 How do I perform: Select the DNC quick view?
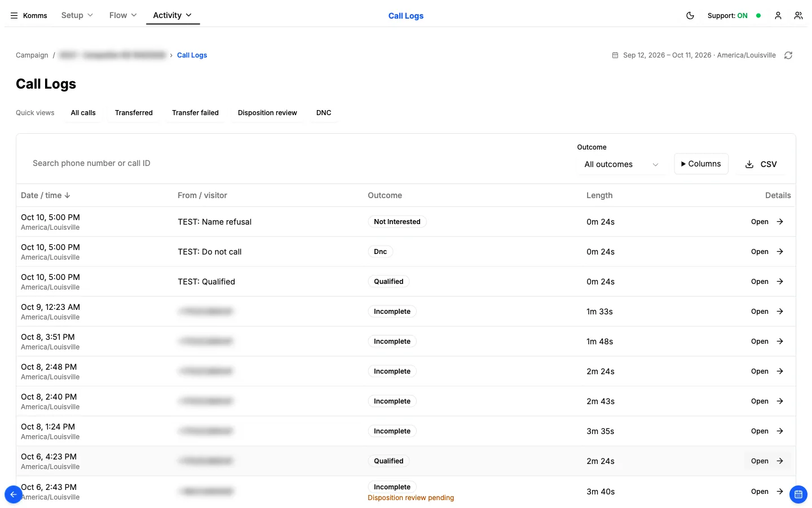point(324,113)
